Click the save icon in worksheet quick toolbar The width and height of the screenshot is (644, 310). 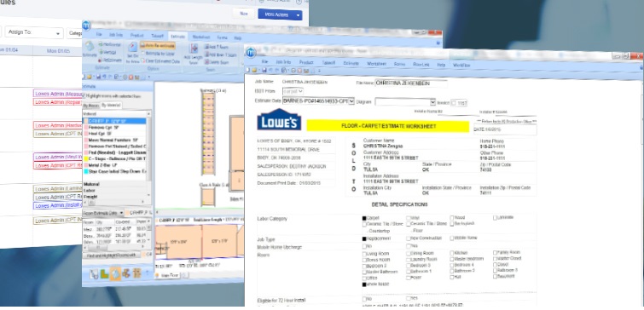tap(264, 71)
